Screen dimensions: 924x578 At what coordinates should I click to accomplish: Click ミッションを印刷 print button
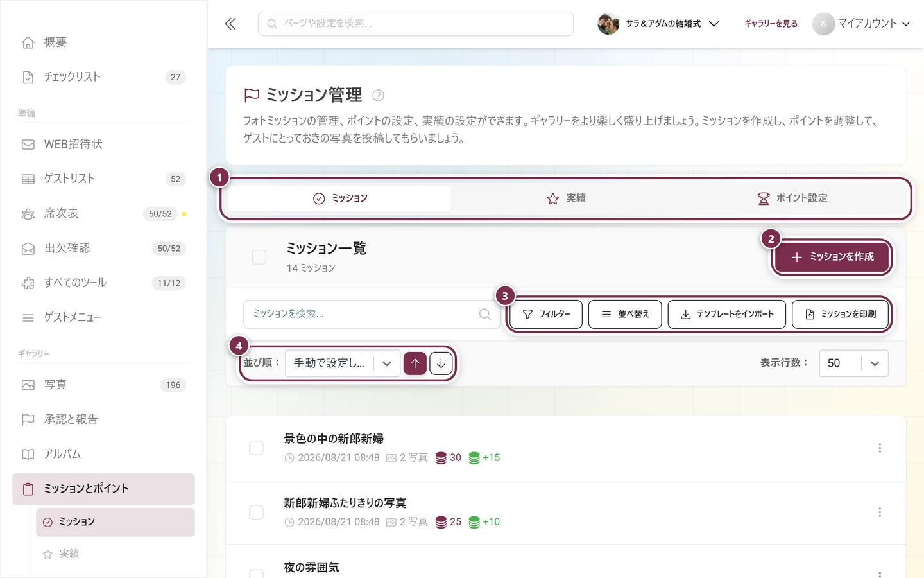[x=841, y=314]
